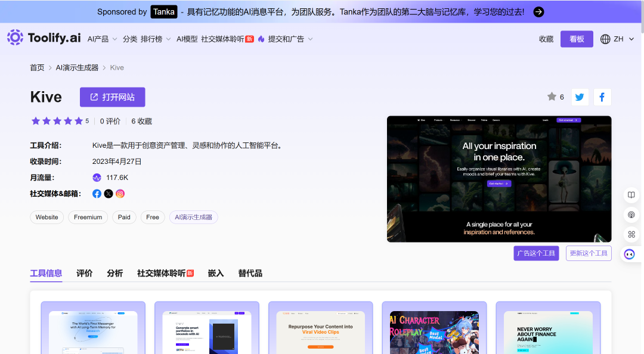The height and width of the screenshot is (354, 644).
Task: Open Kive's Instagram social icon
Action: 120,194
